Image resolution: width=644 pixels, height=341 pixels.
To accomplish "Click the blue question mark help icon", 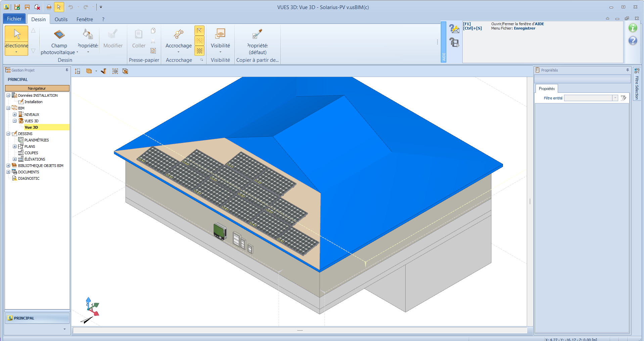I will coord(633,41).
